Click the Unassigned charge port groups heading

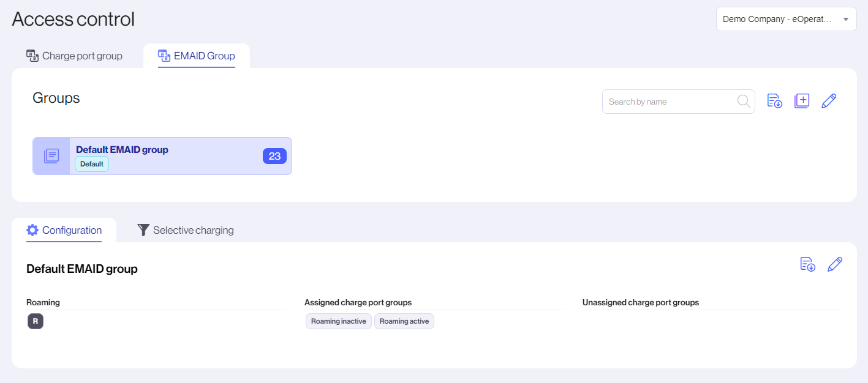(640, 302)
